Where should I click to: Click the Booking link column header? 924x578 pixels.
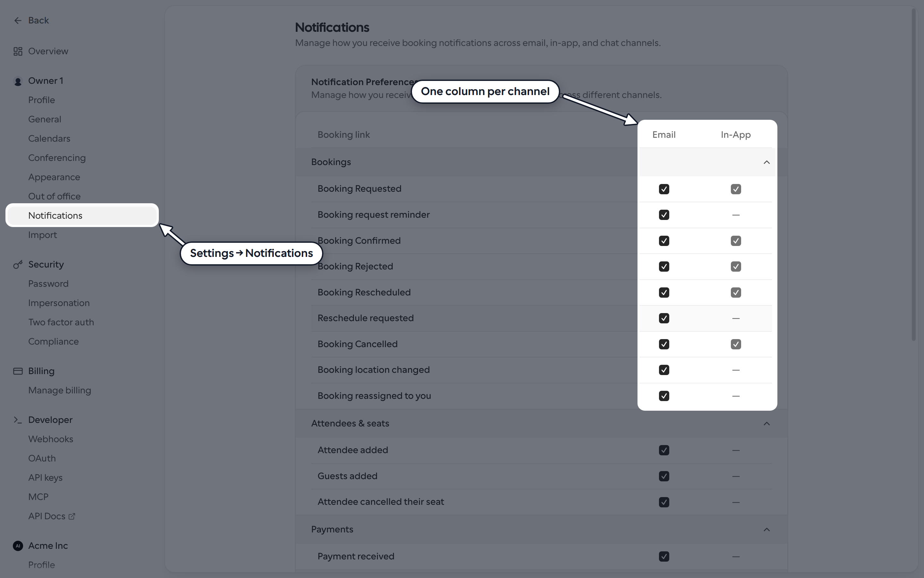pos(344,135)
